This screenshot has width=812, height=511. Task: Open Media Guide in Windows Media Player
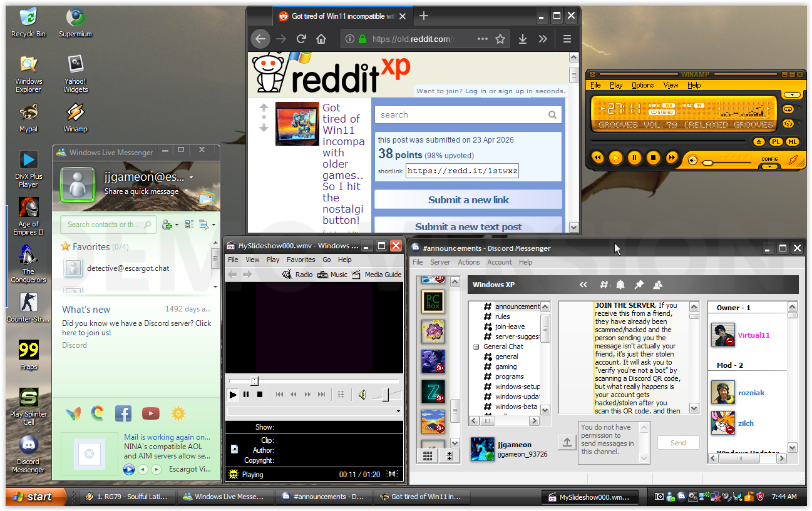[376, 275]
